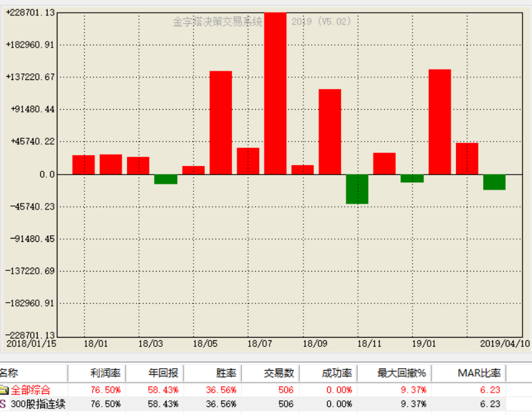Click the S icon beside 300股指连续
Screen dimensions: 532x415
point(3,404)
